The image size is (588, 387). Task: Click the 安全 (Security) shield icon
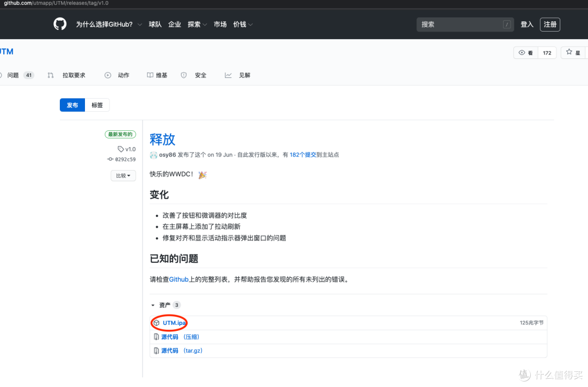(183, 75)
